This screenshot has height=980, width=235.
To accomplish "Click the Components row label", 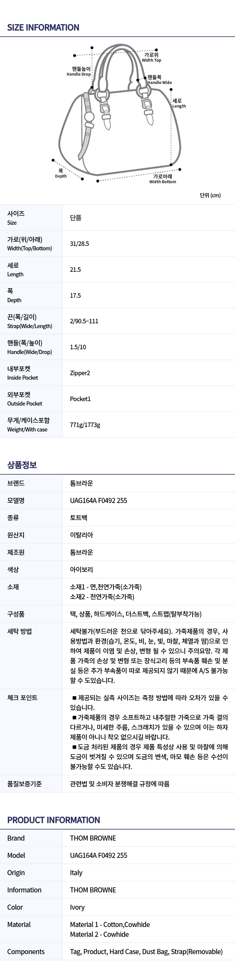I will pyautogui.click(x=26, y=951).
